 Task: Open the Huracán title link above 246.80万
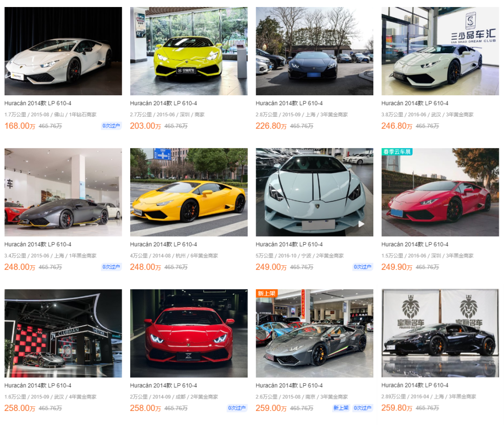(415, 103)
